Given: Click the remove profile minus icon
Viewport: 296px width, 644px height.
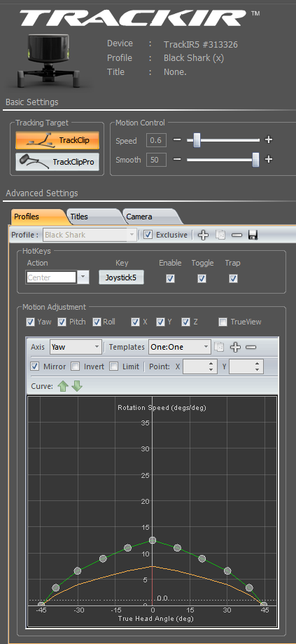Looking at the screenshot, I should coord(237,235).
